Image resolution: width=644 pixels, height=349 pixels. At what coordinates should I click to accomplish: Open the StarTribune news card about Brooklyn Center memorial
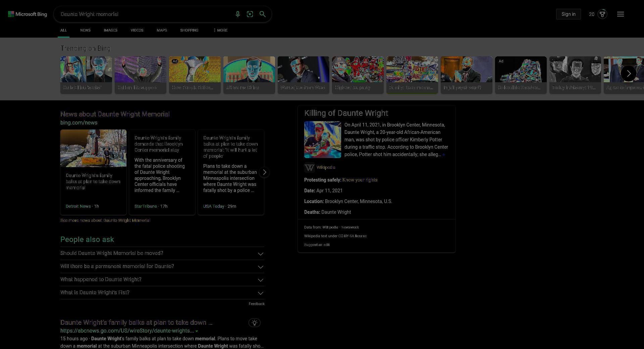click(x=162, y=172)
